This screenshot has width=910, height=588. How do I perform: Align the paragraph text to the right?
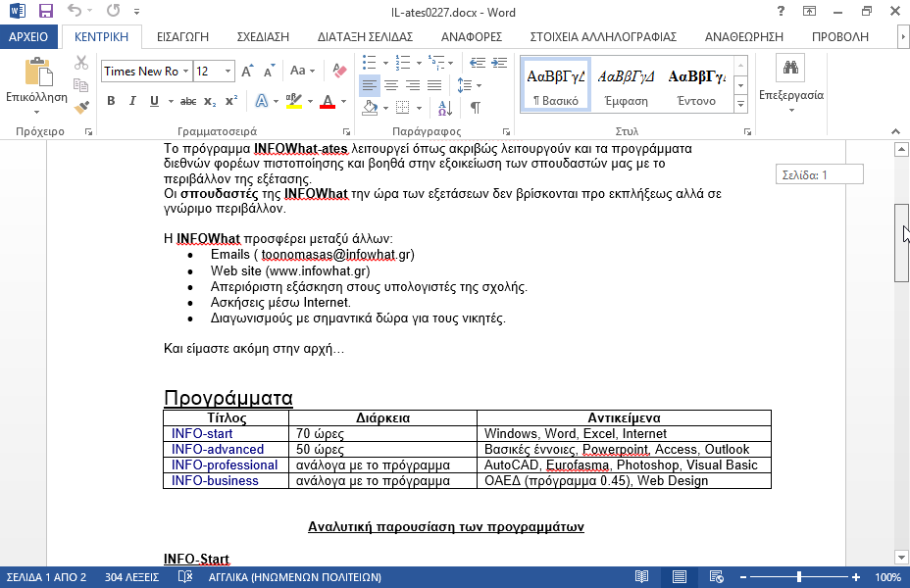click(x=413, y=86)
